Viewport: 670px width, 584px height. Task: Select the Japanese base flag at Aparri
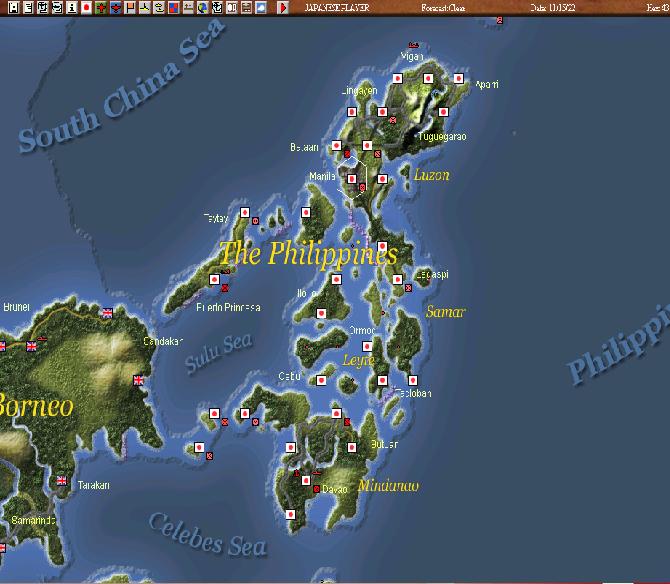coord(458,79)
